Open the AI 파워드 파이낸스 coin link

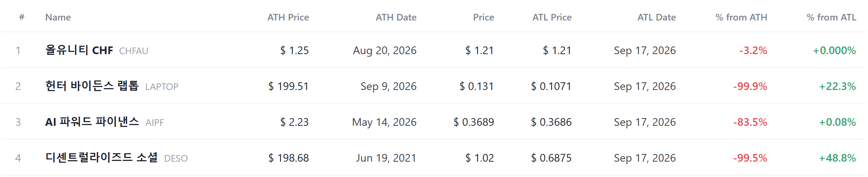point(92,121)
